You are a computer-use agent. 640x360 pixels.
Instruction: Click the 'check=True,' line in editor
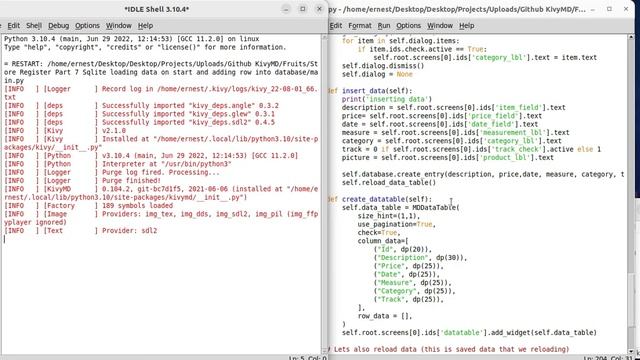pos(379,233)
